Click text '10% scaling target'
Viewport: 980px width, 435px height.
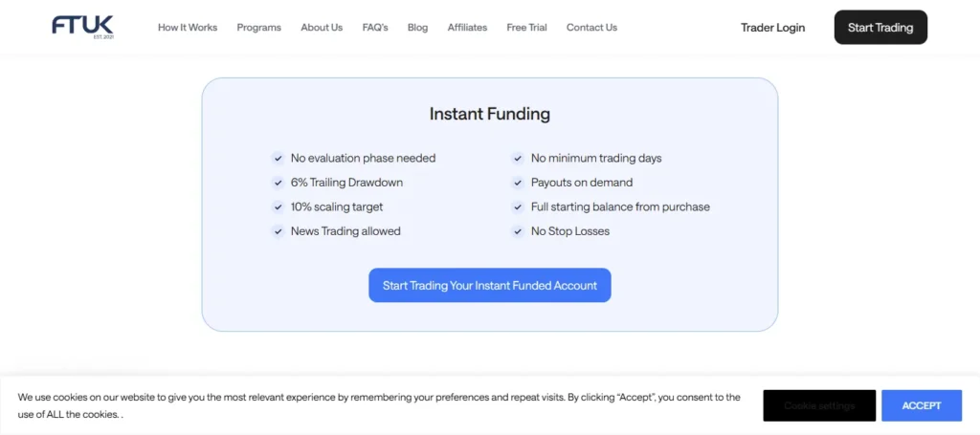pos(337,207)
